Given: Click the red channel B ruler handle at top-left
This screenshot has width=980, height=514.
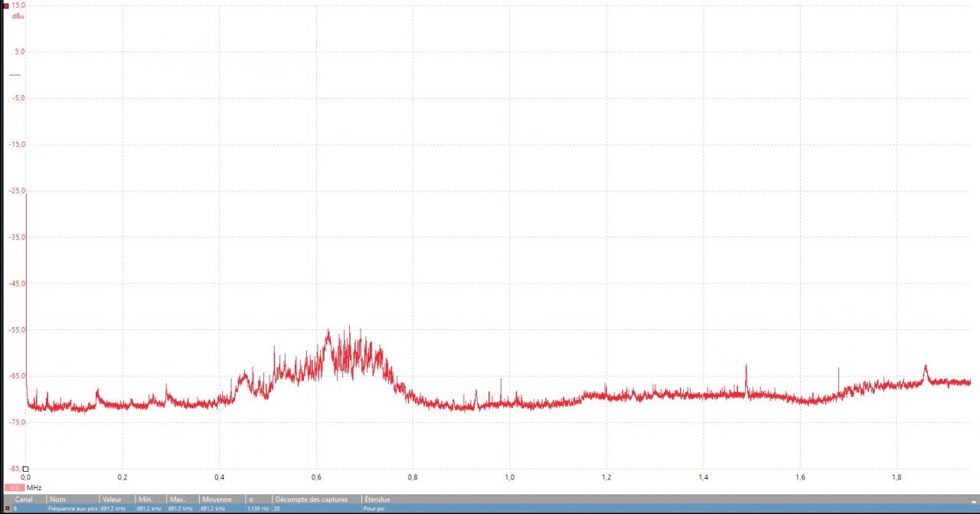Looking at the screenshot, I should pyautogui.click(x=5, y=6).
